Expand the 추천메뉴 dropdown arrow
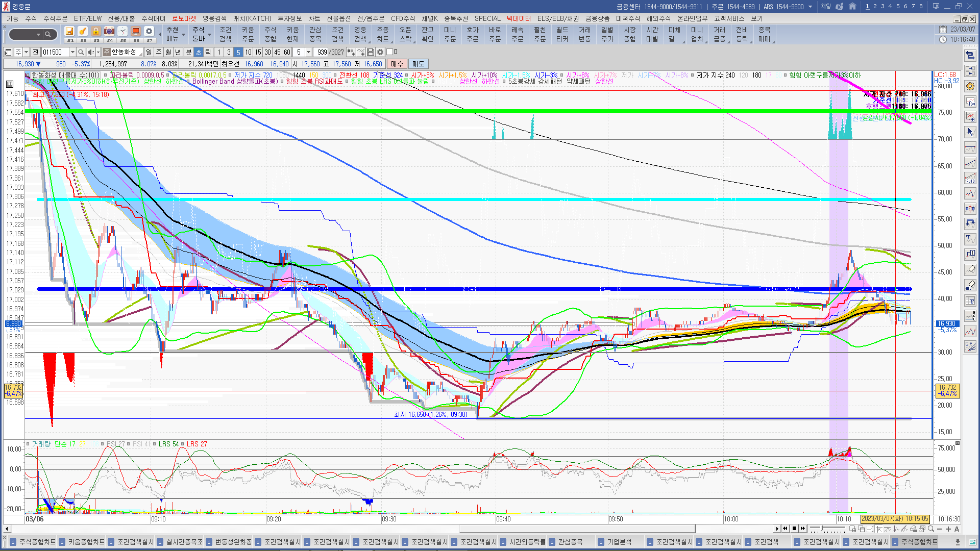Screen dimensions: 980x551 tap(183, 35)
